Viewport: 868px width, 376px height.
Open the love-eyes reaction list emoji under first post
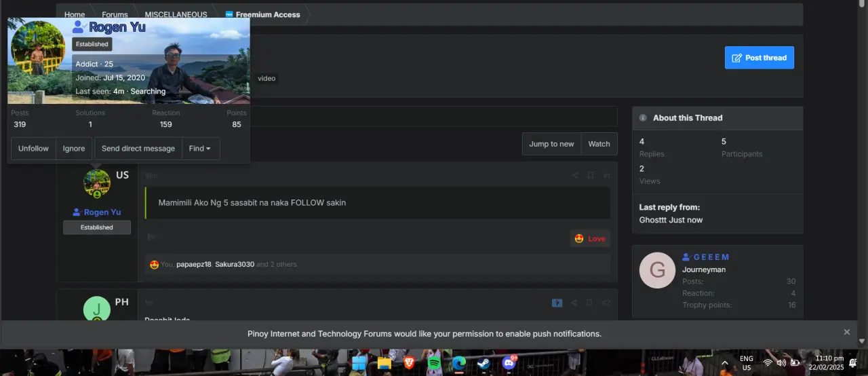[154, 264]
